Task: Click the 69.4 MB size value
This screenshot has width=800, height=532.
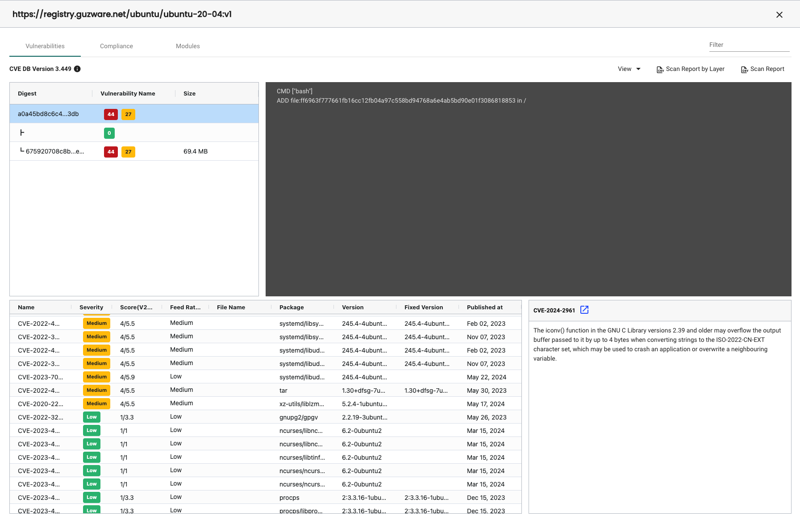Action: pyautogui.click(x=196, y=151)
